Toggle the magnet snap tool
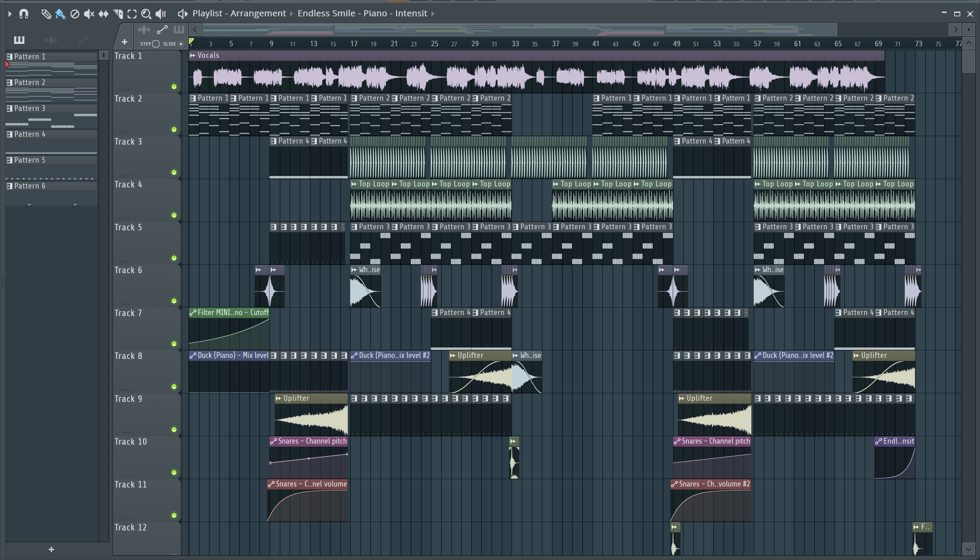Viewport: 980px width, 560px height. point(24,14)
